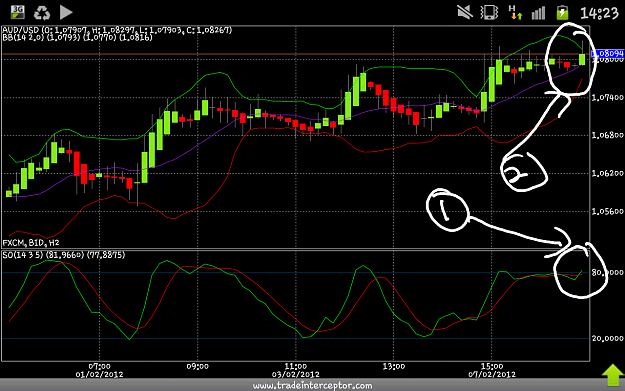Viewport: 625px width, 391px height.
Task: Tap the 09:00 time axis label
Action: tap(197, 366)
